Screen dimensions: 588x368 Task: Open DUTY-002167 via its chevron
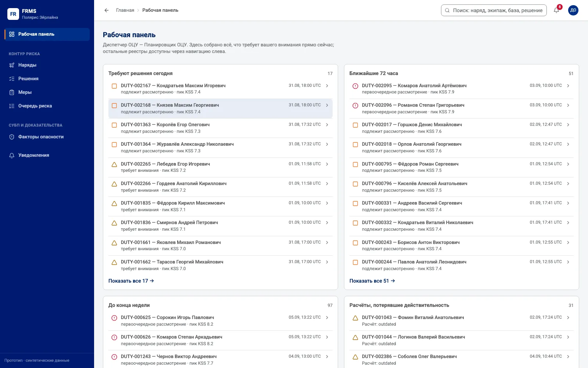(x=327, y=86)
